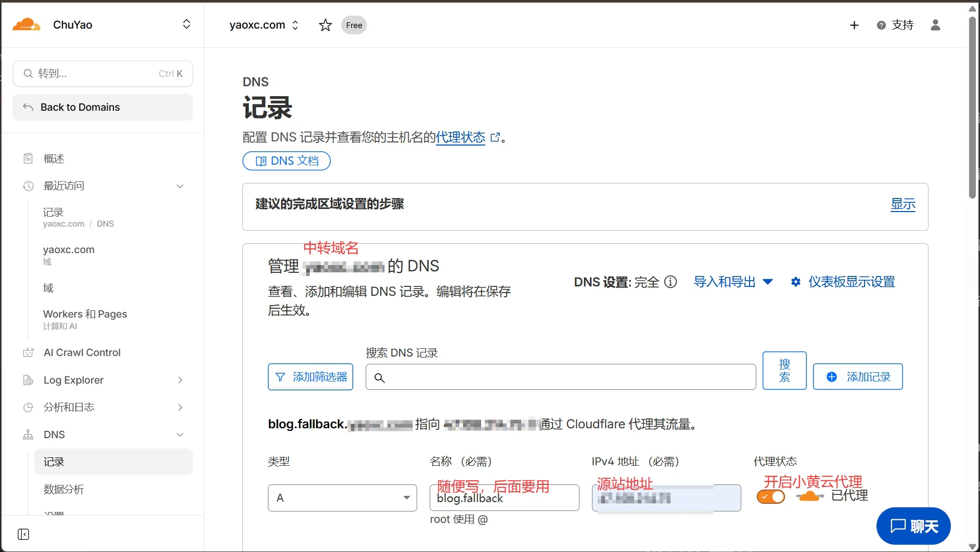Open the record type A dropdown
Viewport: 980px width, 552px height.
pos(342,498)
